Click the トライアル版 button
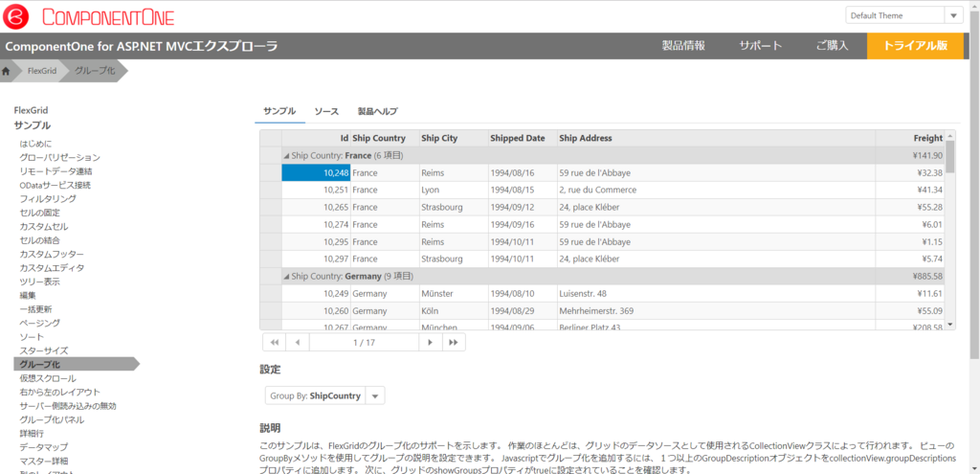This screenshot has height=474, width=980. click(915, 46)
